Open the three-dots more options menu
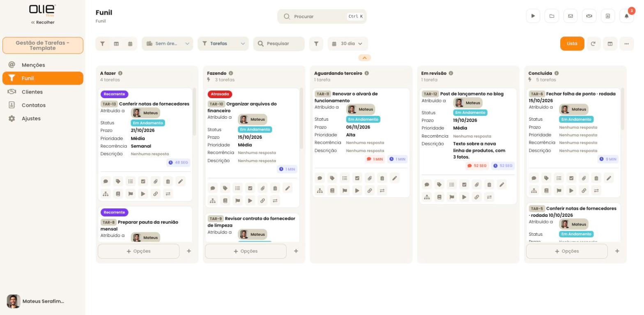Screen dimensions: 644x315 coord(627,44)
